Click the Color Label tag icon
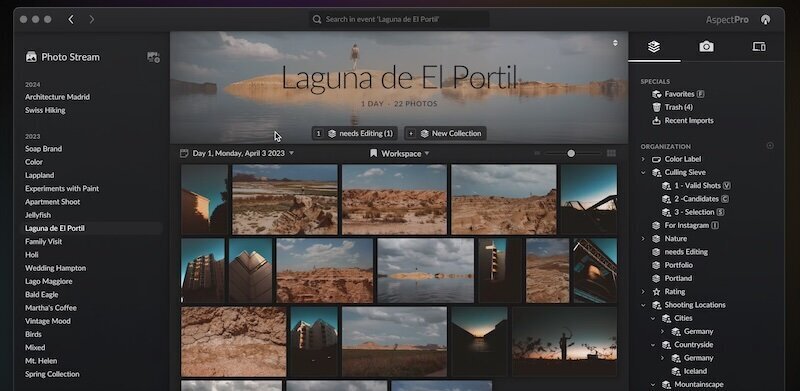 click(x=657, y=159)
